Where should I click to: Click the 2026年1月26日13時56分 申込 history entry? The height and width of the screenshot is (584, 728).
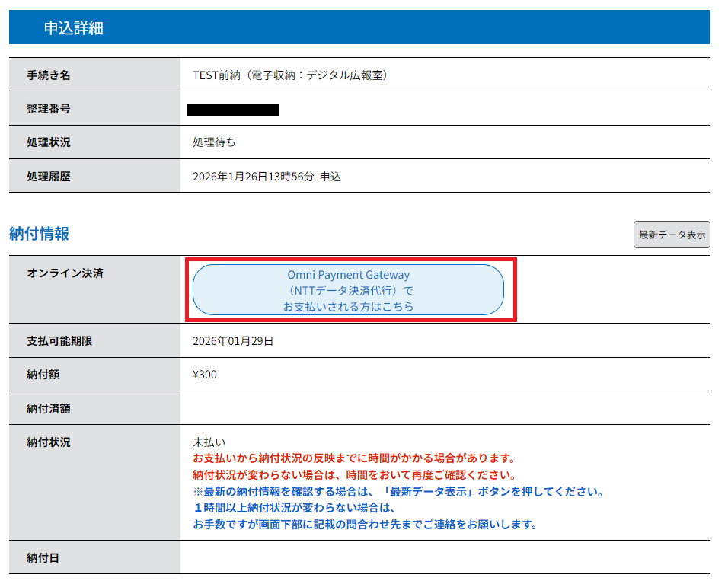point(267,176)
